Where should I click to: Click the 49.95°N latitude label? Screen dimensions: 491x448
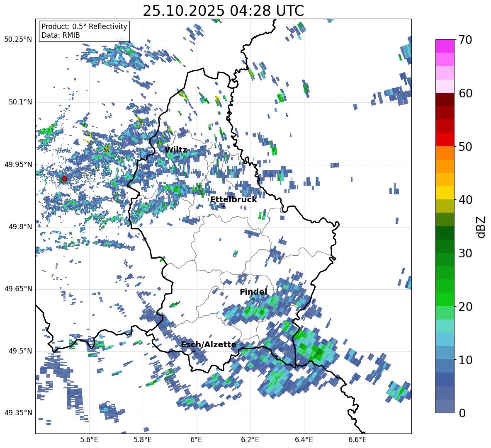(18, 165)
